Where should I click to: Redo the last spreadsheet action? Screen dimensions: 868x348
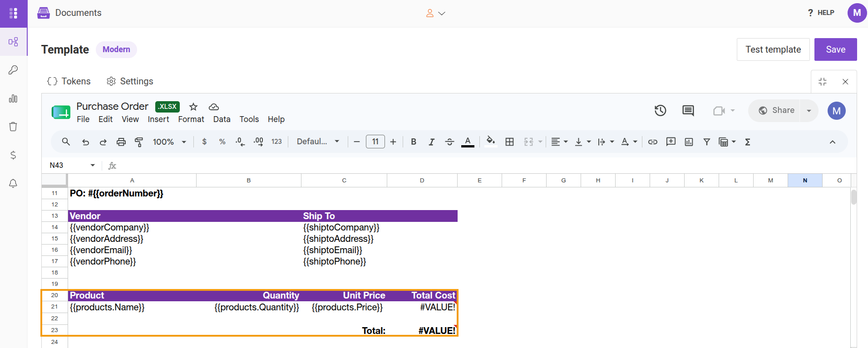(103, 142)
